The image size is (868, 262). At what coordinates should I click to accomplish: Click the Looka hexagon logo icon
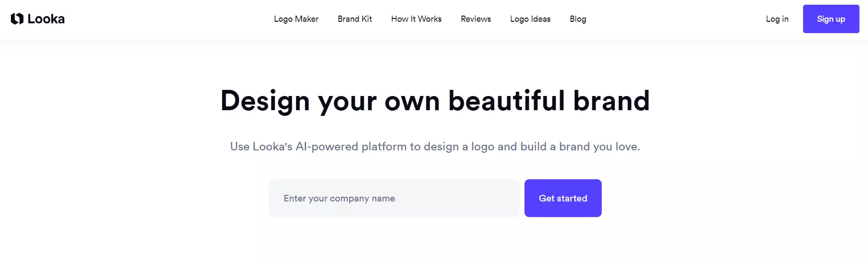point(17,19)
